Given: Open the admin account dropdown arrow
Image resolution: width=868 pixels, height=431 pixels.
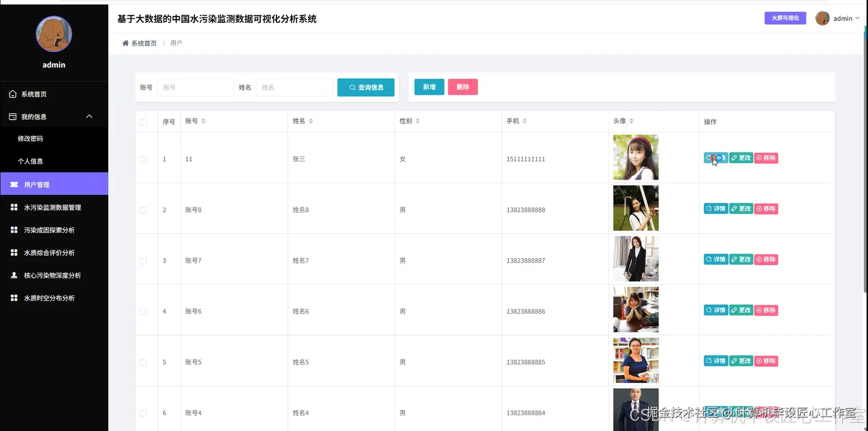Looking at the screenshot, I should pyautogui.click(x=857, y=18).
